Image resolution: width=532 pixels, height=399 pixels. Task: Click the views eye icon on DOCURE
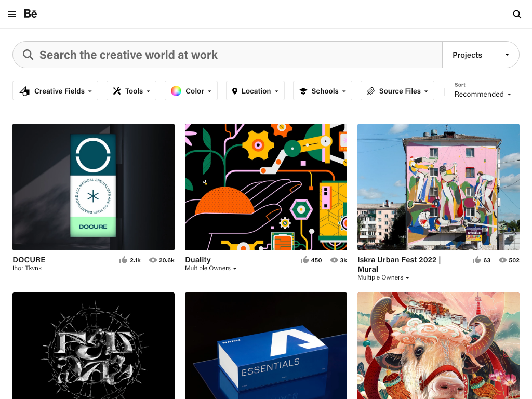pyautogui.click(x=153, y=260)
